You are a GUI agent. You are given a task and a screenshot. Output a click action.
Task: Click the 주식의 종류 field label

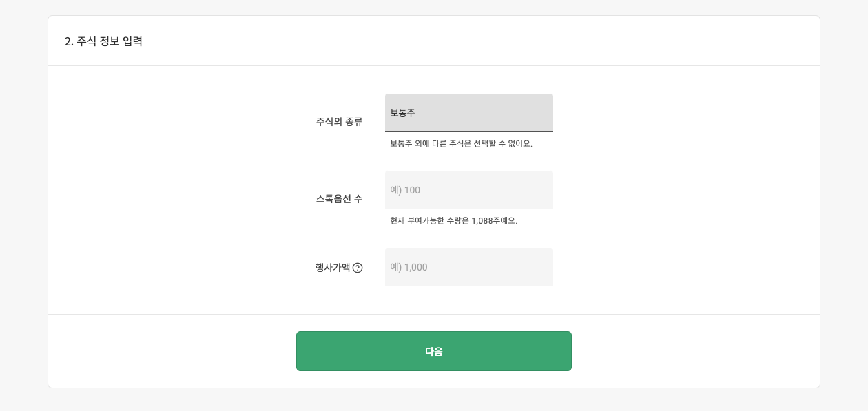click(x=338, y=122)
